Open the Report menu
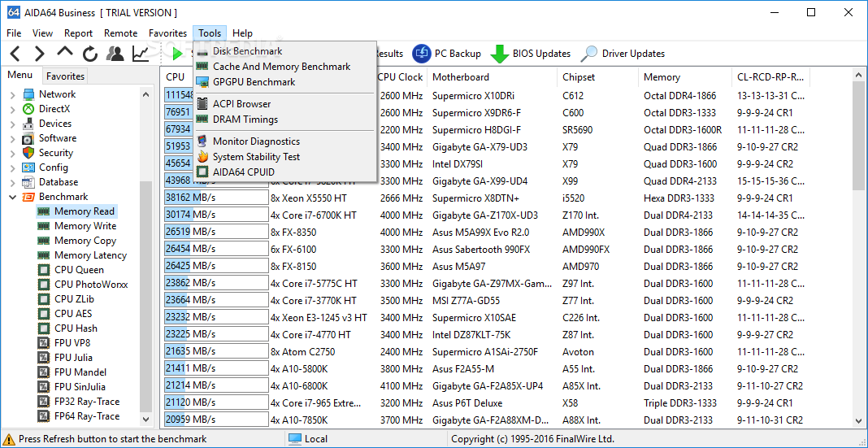This screenshot has width=868, height=448. [x=78, y=33]
